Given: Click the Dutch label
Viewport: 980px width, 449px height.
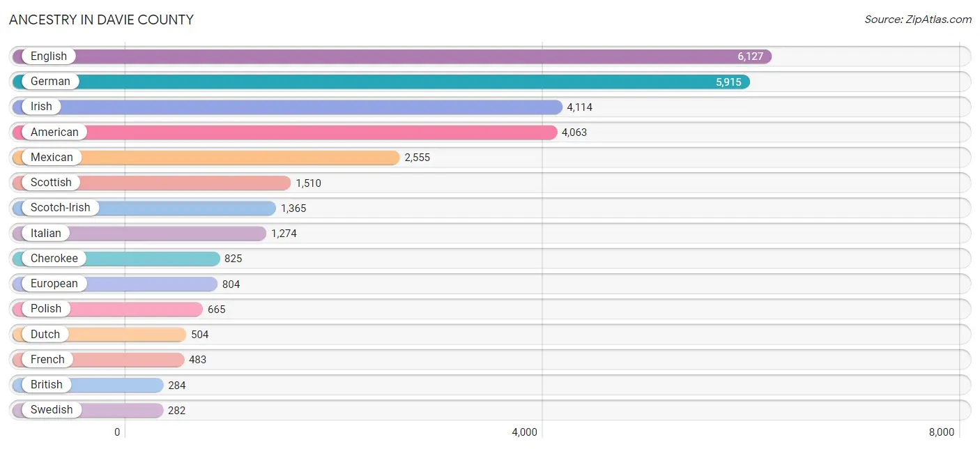Looking at the screenshot, I should tap(45, 334).
